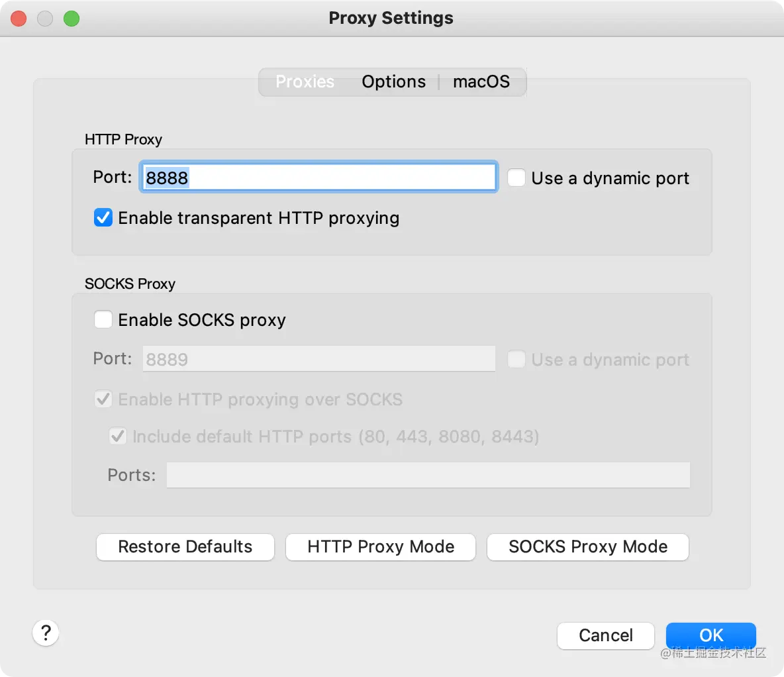Click inside the HTTP Proxy port field
The image size is (784, 677).
[x=318, y=177]
